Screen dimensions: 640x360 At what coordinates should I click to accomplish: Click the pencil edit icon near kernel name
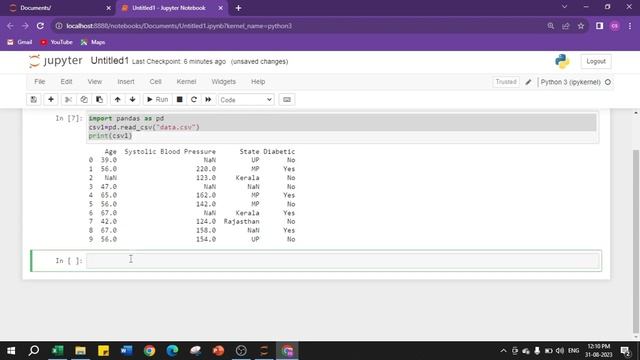click(528, 82)
